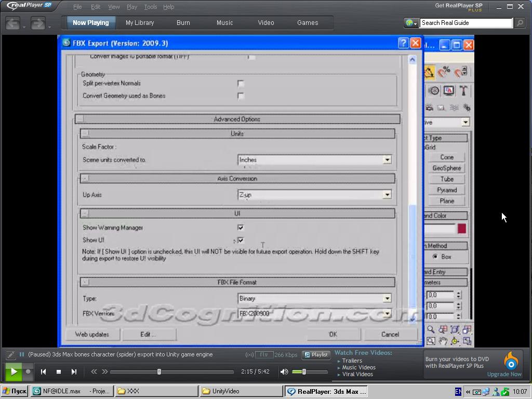Uncheck the Show UI checkbox
Image resolution: width=532 pixels, height=399 pixels.
pos(241,240)
